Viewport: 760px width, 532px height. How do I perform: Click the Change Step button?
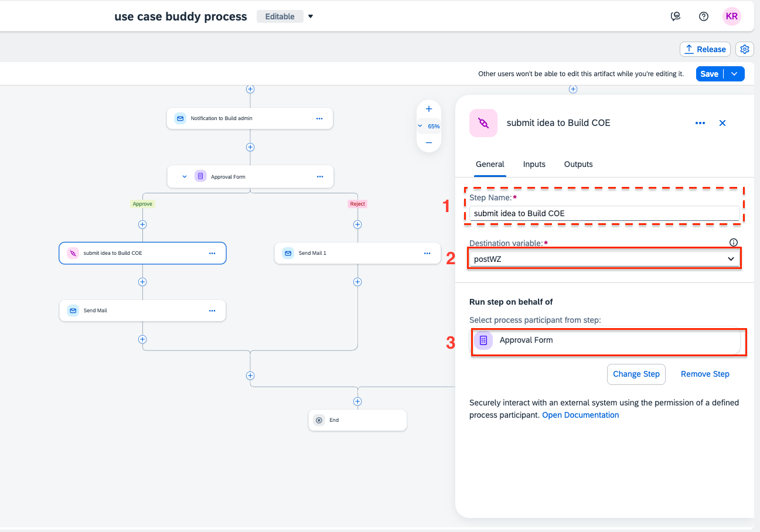[636, 374]
